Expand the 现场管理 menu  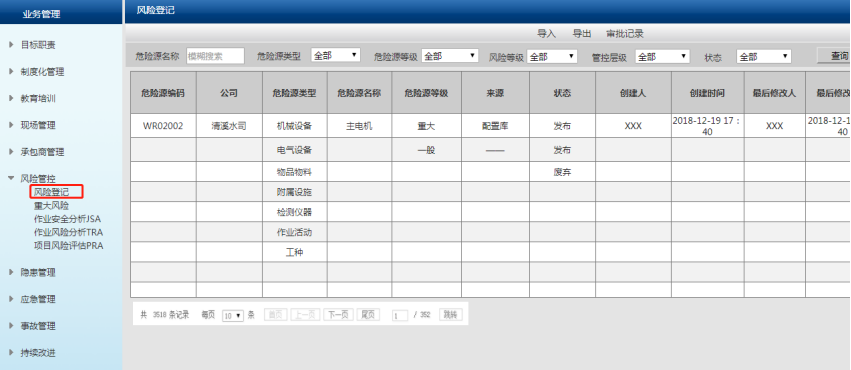coord(37,125)
